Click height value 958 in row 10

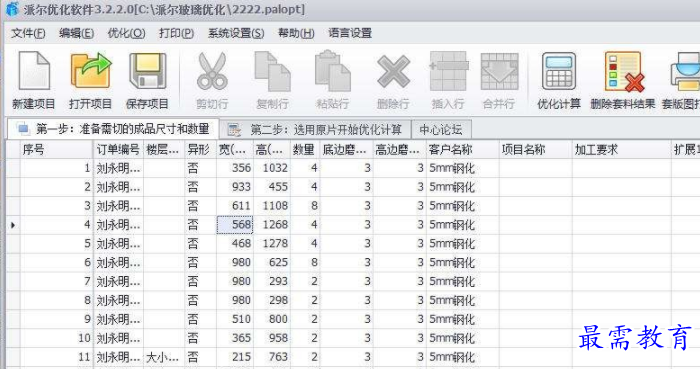coord(278,338)
